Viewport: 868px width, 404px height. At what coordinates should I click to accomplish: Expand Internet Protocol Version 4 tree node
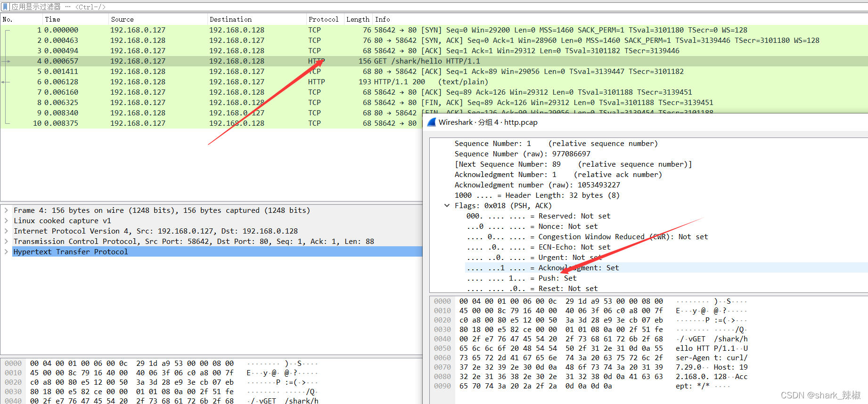6,231
